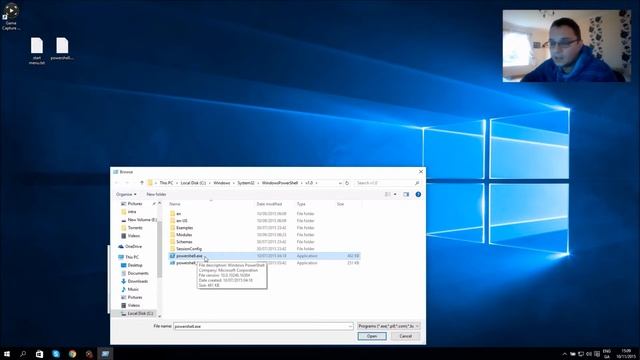This screenshot has height=360, width=640.
Task: Go up one folder level in Browse dialog
Action: click(142, 183)
